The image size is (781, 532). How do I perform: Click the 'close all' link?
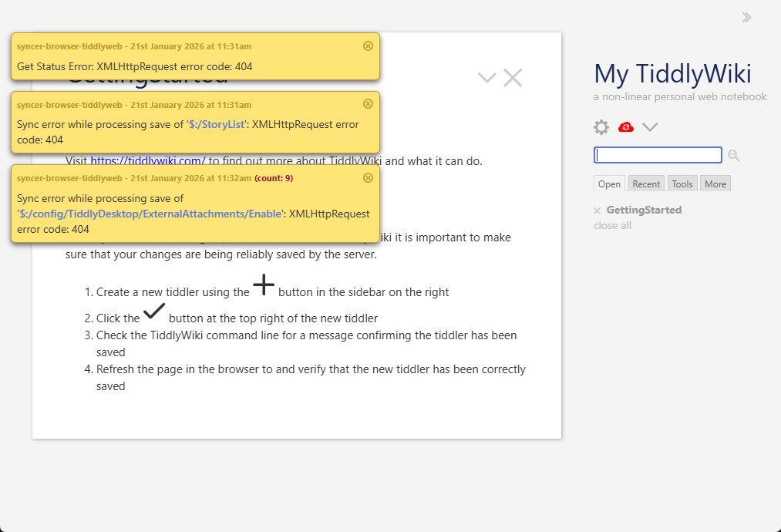pos(612,225)
